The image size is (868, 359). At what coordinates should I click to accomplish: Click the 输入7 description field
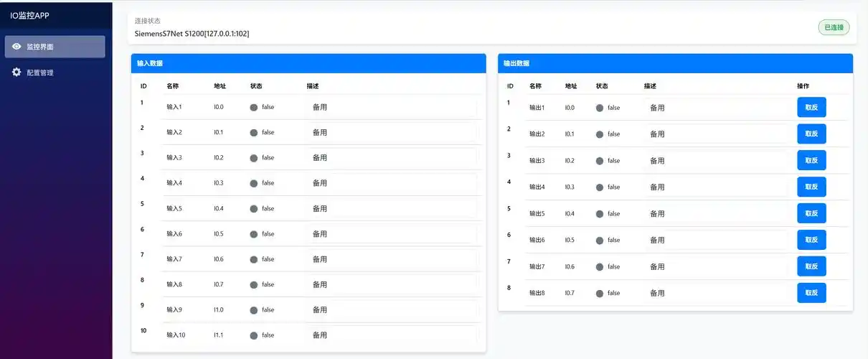pyautogui.click(x=392, y=258)
